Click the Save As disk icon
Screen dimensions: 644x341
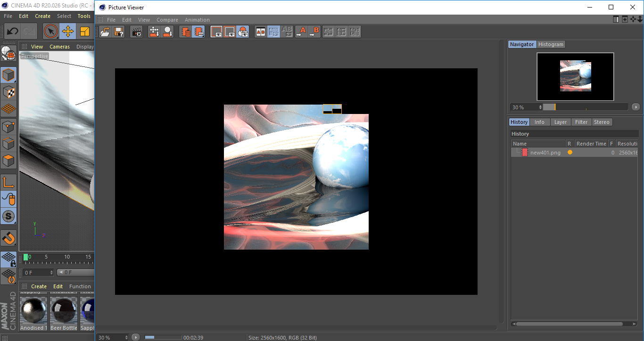coord(119,32)
